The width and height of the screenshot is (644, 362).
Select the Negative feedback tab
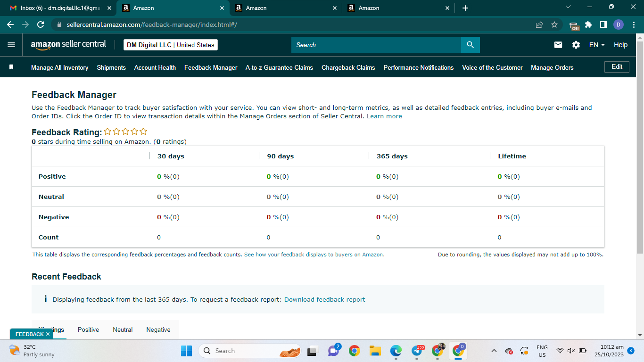(158, 329)
